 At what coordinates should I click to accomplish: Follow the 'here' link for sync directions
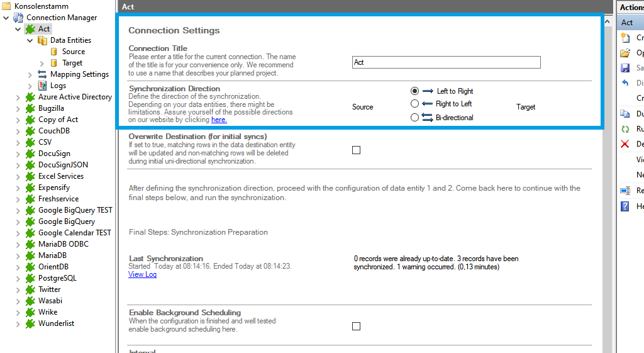pos(219,120)
